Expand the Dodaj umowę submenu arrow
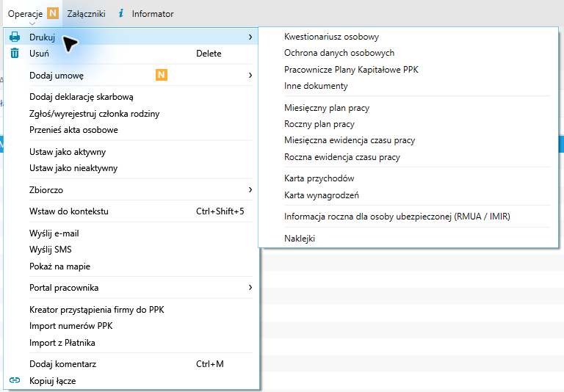This screenshot has width=564, height=392. coord(250,75)
